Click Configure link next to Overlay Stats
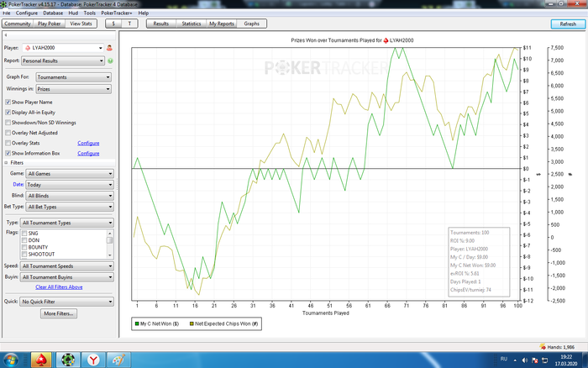 click(88, 143)
